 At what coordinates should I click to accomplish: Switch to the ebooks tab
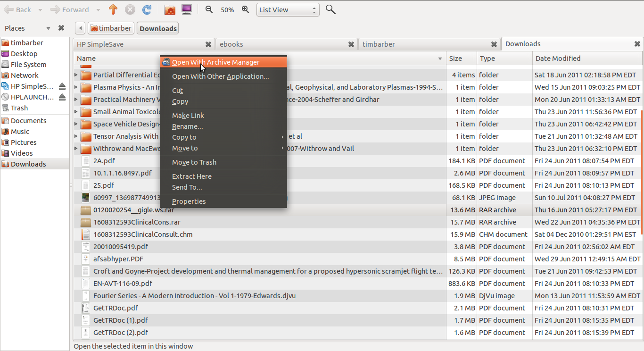click(287, 44)
